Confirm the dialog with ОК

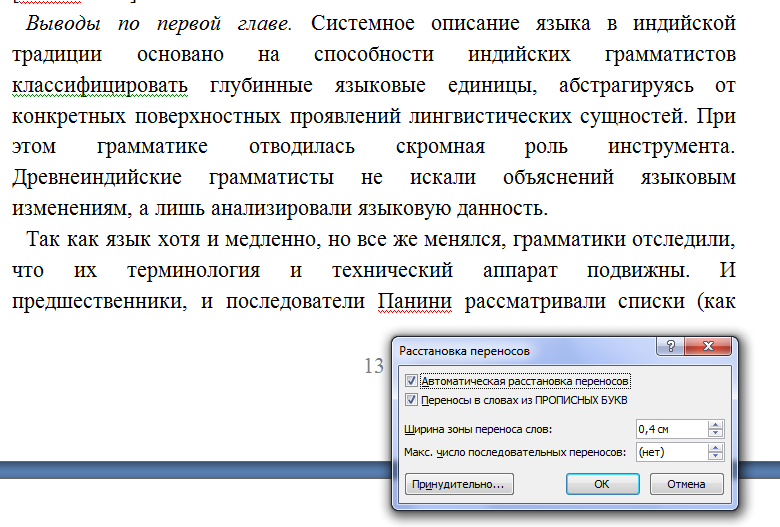coord(602,484)
